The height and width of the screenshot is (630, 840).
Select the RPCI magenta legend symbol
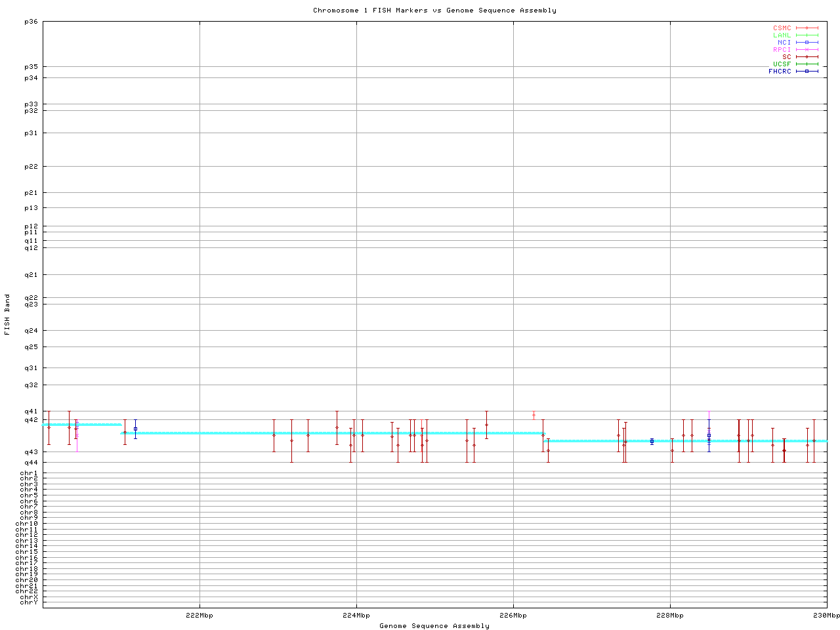point(807,50)
